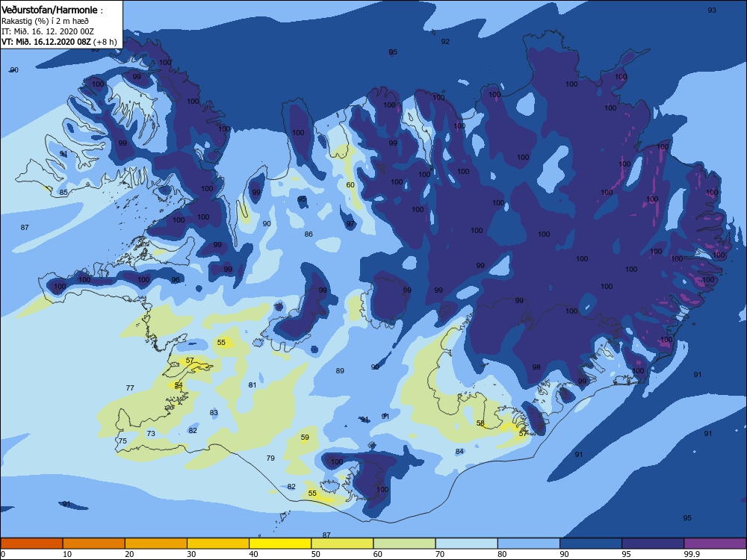Click the legend tick label 99.9

[691, 554]
